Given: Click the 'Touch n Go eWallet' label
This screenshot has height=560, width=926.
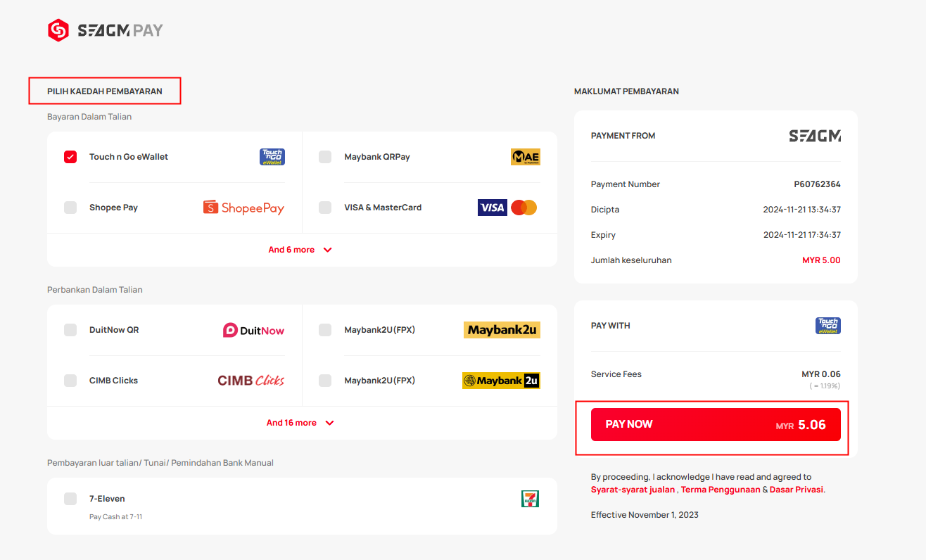Looking at the screenshot, I should 129,157.
